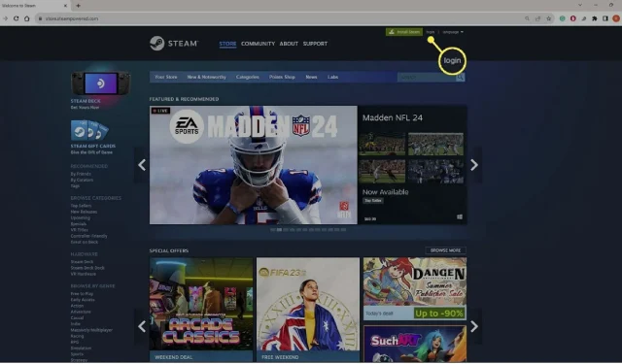Click the green Install Steam button
The height and width of the screenshot is (364, 622).
404,32
